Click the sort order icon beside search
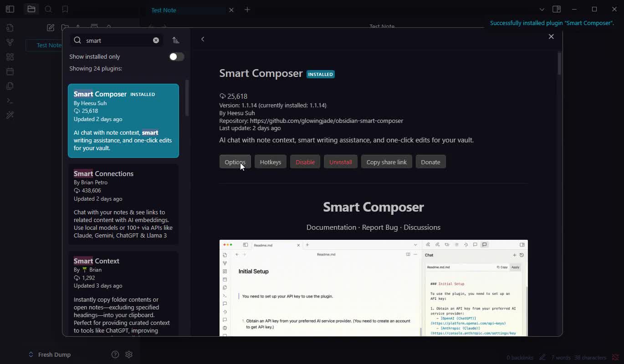The image size is (624, 364). (176, 40)
